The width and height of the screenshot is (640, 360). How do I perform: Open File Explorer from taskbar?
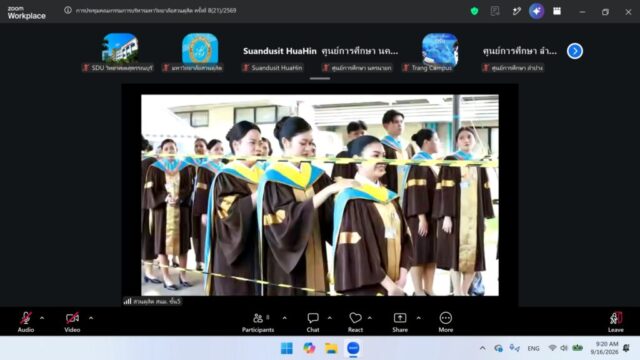click(x=331, y=348)
